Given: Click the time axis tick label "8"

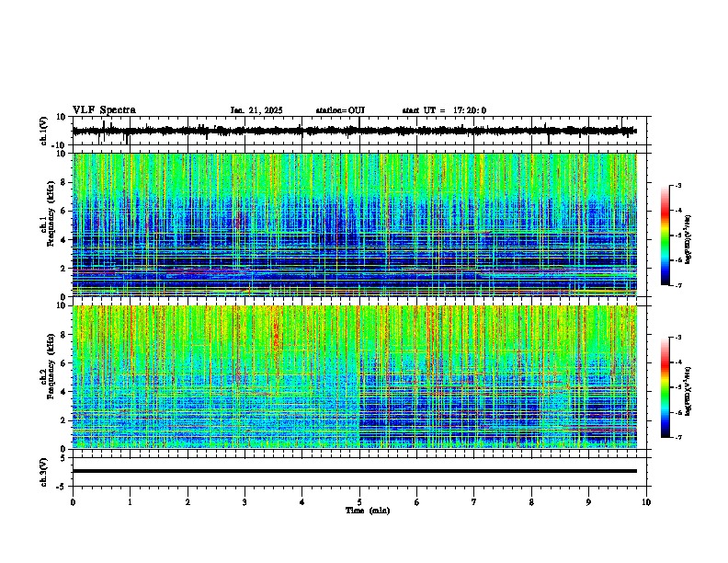Looking at the screenshot, I should click(x=531, y=502).
